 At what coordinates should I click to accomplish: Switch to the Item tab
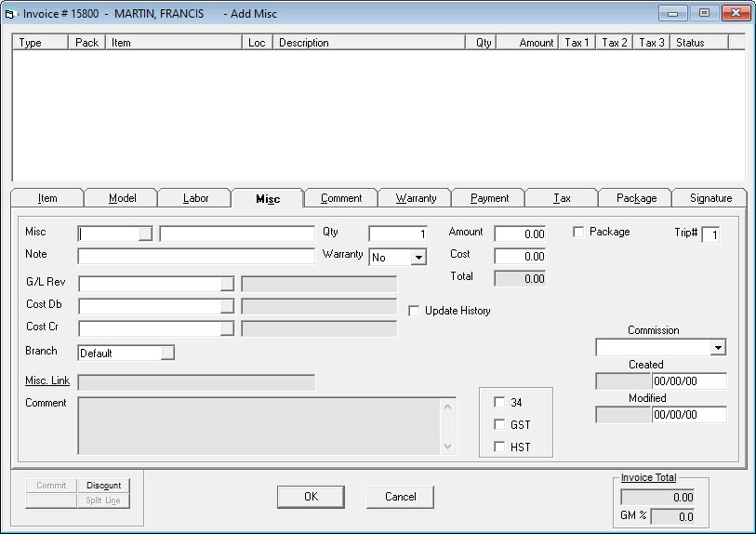47,198
